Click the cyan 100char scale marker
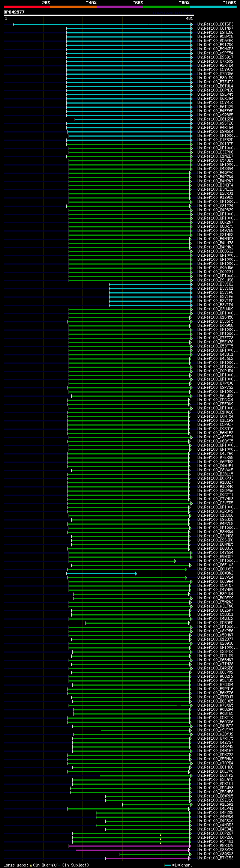 168,865
